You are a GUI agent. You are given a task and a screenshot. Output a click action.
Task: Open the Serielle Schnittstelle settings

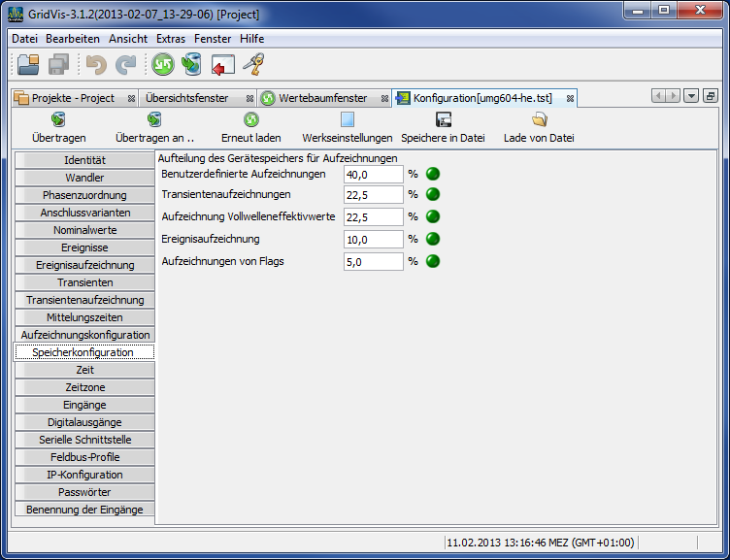pos(84,440)
